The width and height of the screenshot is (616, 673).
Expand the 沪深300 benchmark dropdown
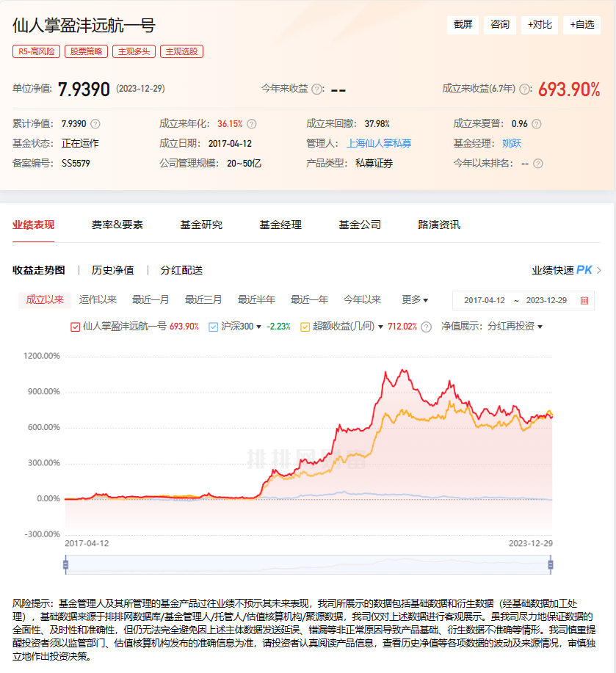pos(259,327)
